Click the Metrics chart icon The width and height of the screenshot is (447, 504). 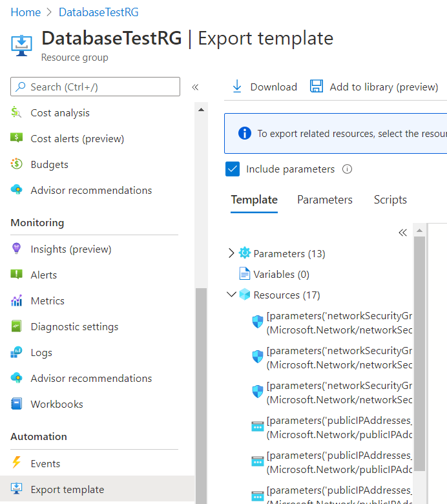16,300
